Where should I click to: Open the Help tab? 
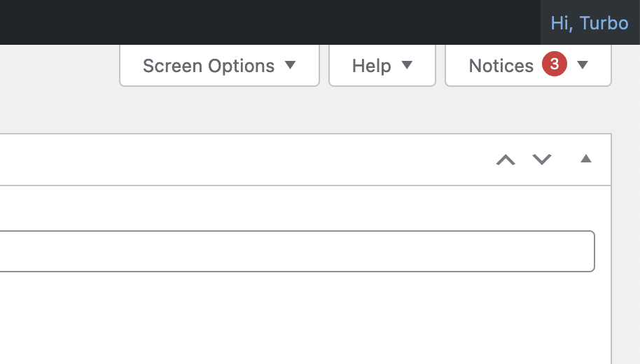371,66
